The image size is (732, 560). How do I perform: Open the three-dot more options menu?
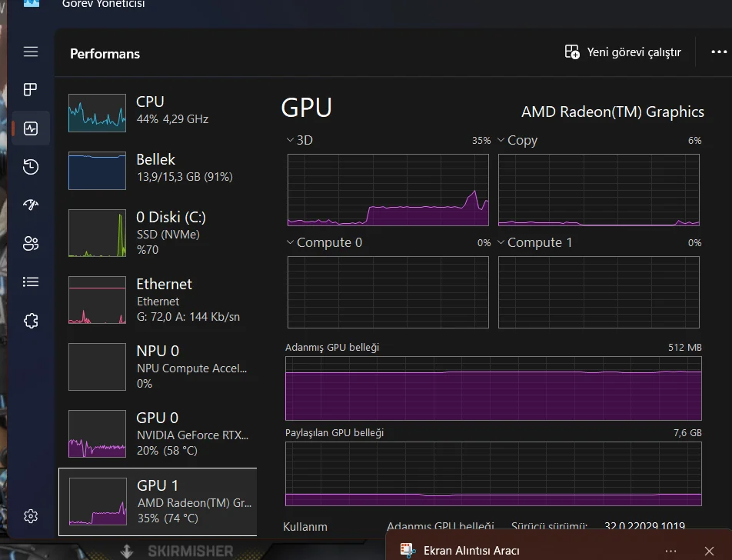click(719, 52)
